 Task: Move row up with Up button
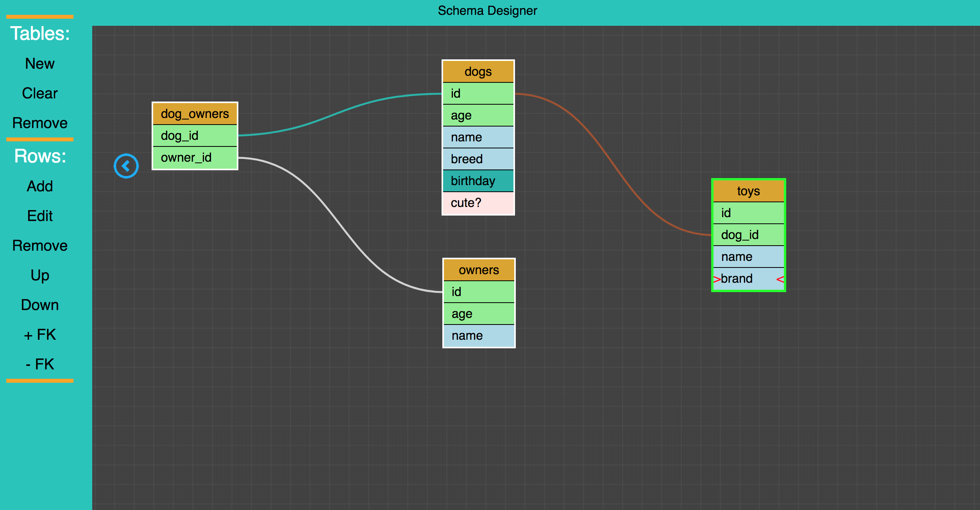click(40, 275)
